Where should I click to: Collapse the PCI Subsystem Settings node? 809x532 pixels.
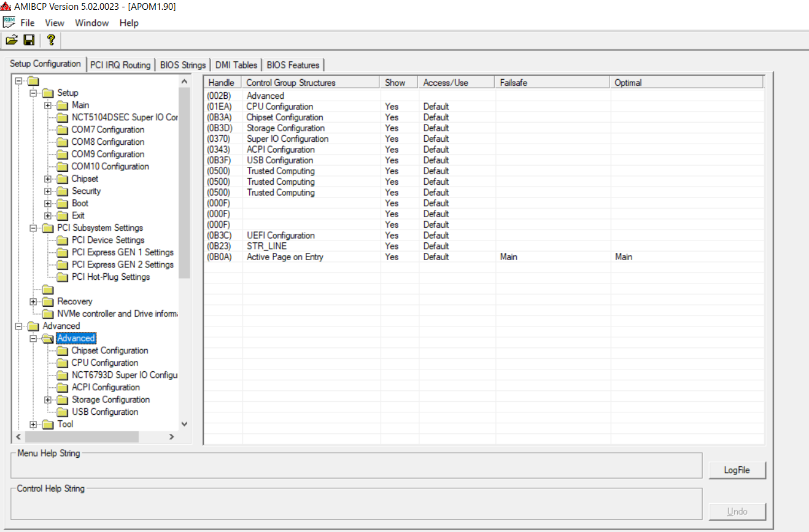pos(34,228)
